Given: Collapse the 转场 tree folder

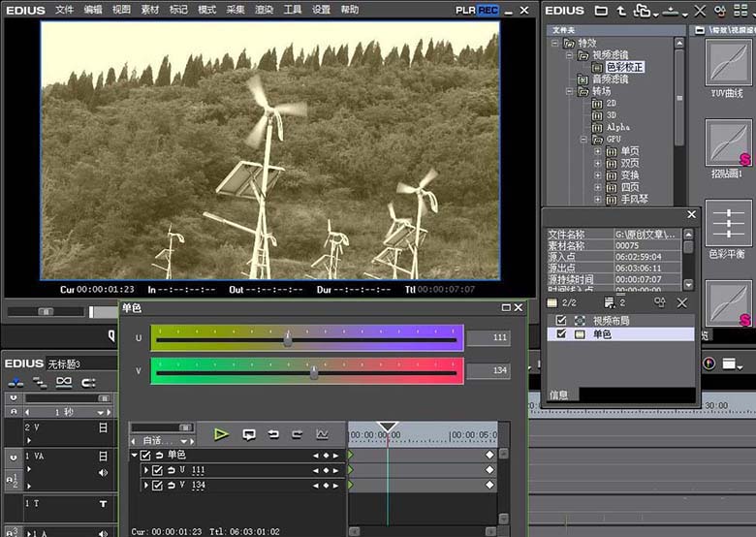Looking at the screenshot, I should click(x=569, y=91).
